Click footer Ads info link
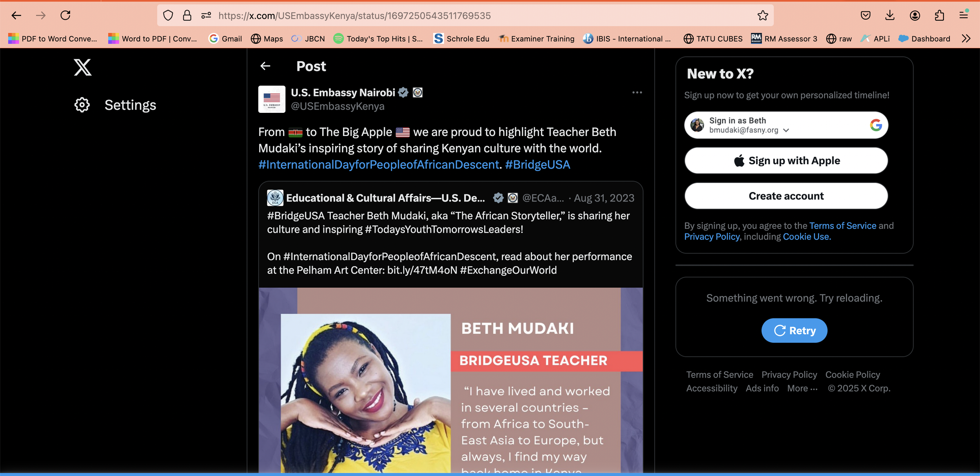980x476 pixels. click(x=762, y=388)
